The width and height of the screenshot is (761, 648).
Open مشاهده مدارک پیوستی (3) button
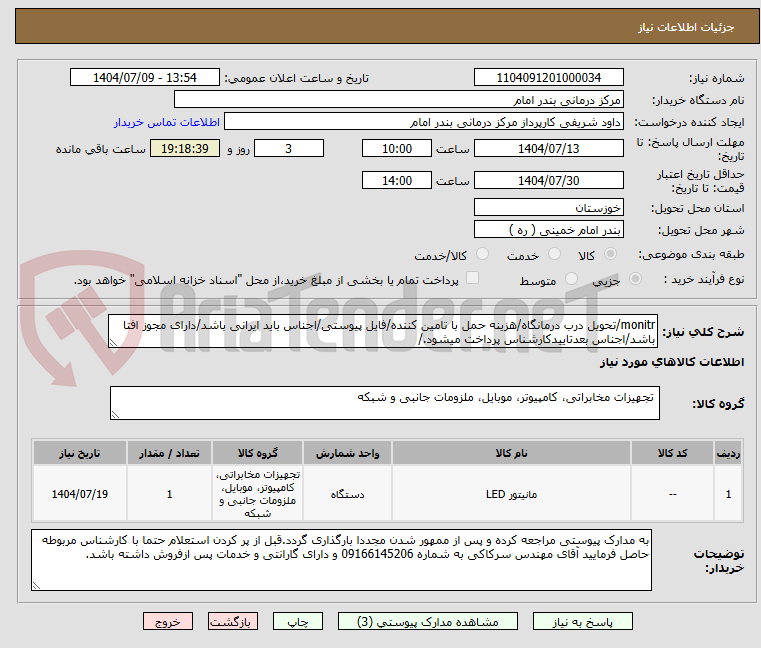pos(428,621)
